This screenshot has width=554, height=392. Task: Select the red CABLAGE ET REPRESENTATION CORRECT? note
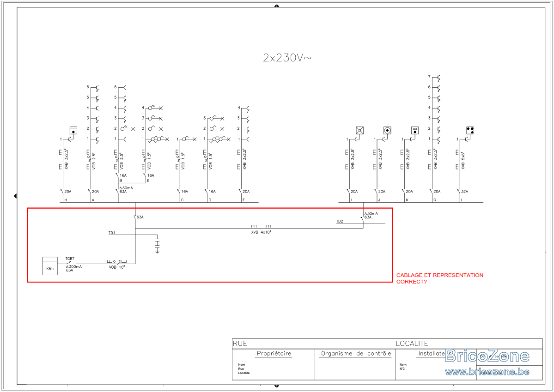point(439,278)
